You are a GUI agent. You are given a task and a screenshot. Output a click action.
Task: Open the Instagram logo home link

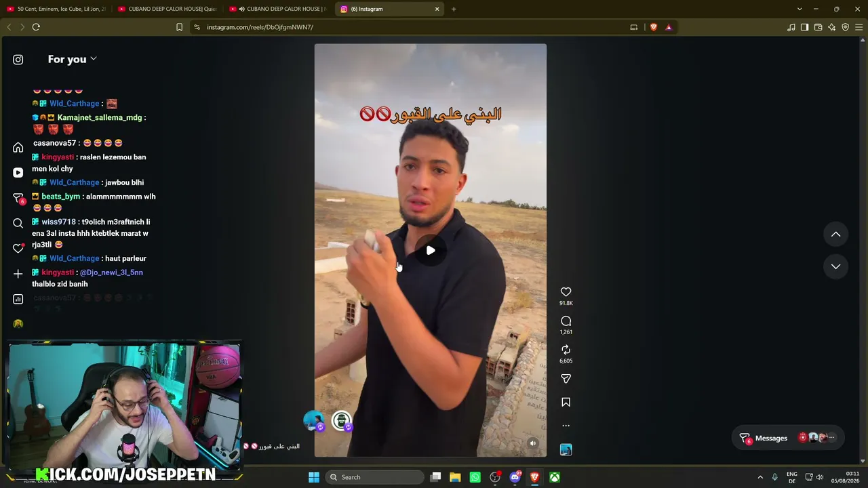click(18, 60)
